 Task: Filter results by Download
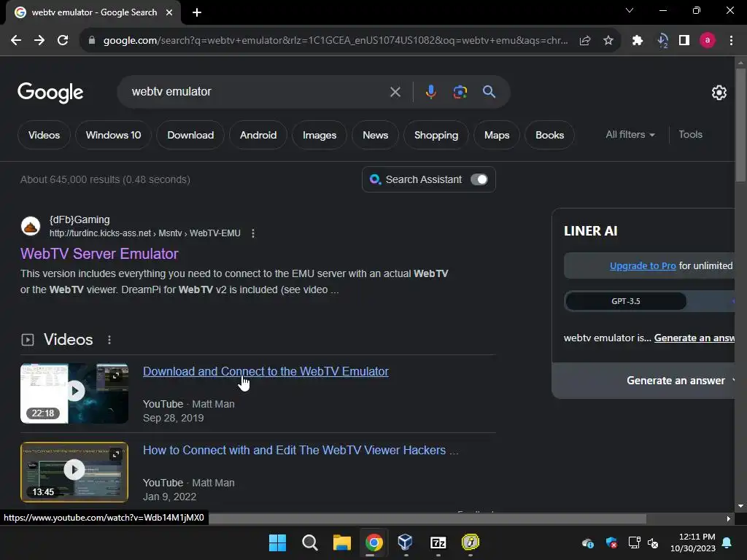click(x=190, y=135)
